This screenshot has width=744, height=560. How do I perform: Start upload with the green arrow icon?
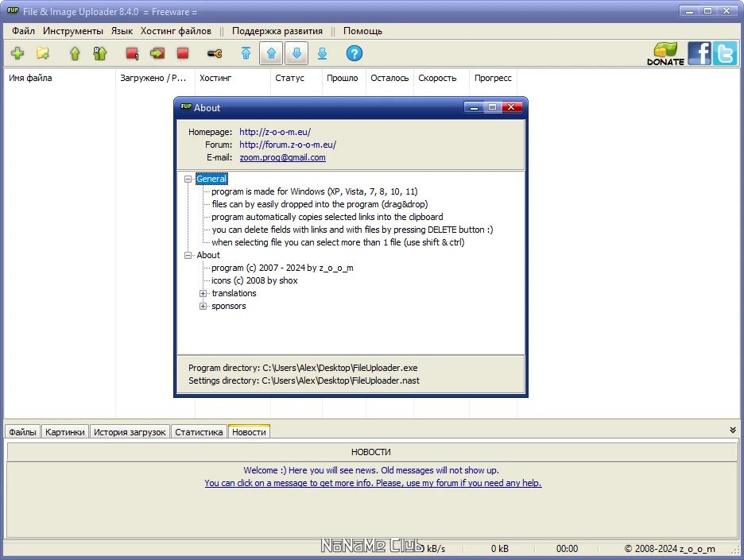(76, 53)
